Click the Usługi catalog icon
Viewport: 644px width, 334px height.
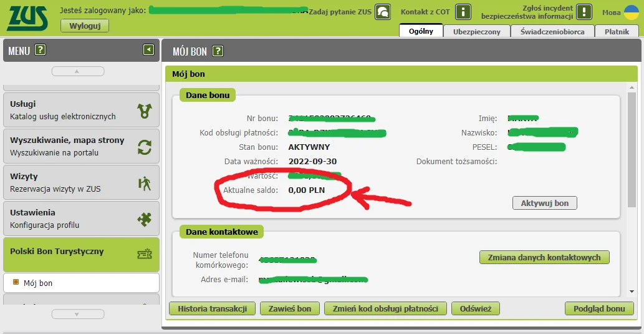click(145, 111)
